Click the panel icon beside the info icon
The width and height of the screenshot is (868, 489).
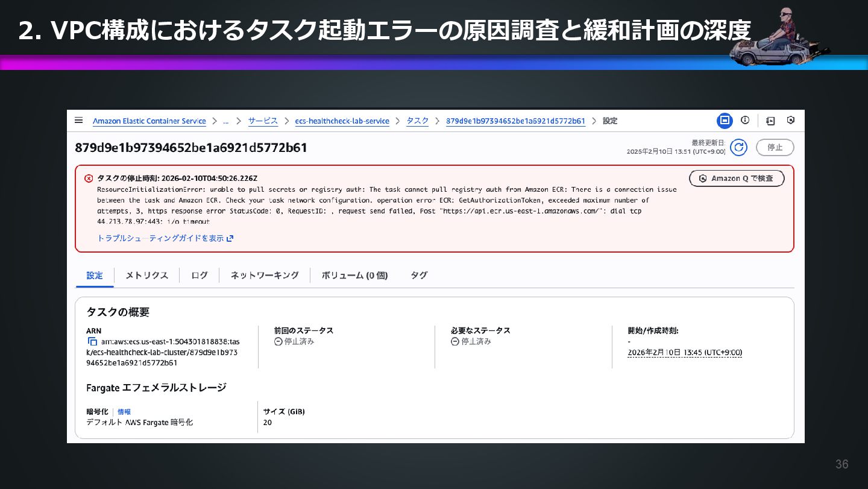click(770, 121)
